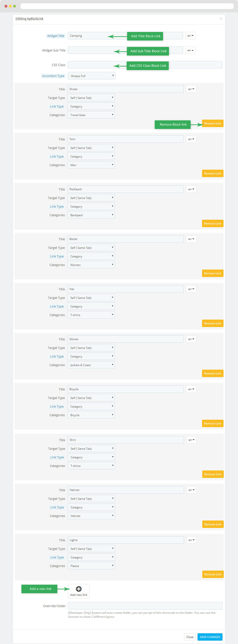Close the ApBlockLink dialog with the X
Image resolution: width=238 pixels, height=644 pixels.
click(x=221, y=19)
